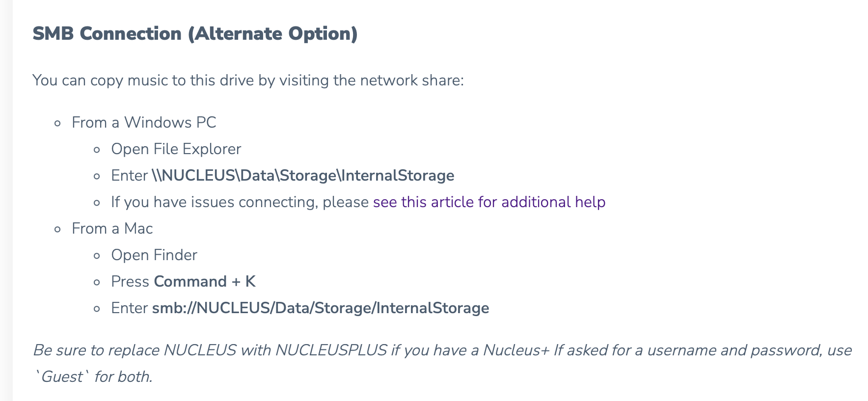Click the 'Open Finder' step
The height and width of the screenshot is (401, 868).
154,255
